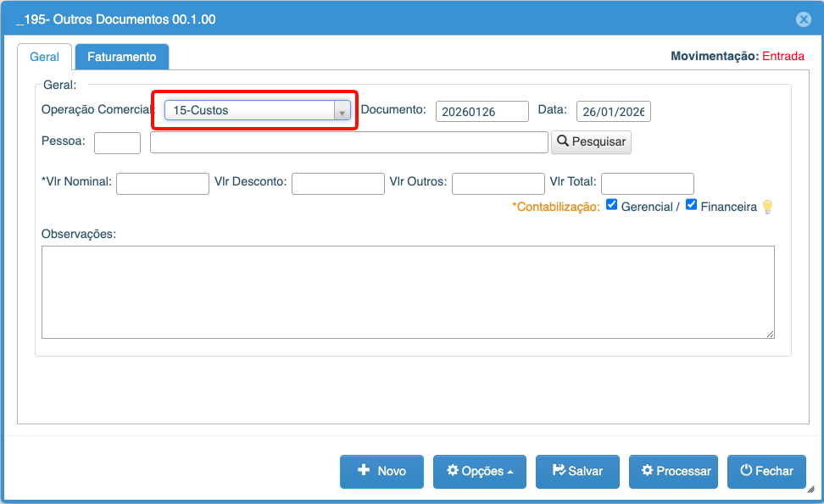Uncheck the Gerencial checkbox
Screen dimensions: 824x504
click(612, 205)
